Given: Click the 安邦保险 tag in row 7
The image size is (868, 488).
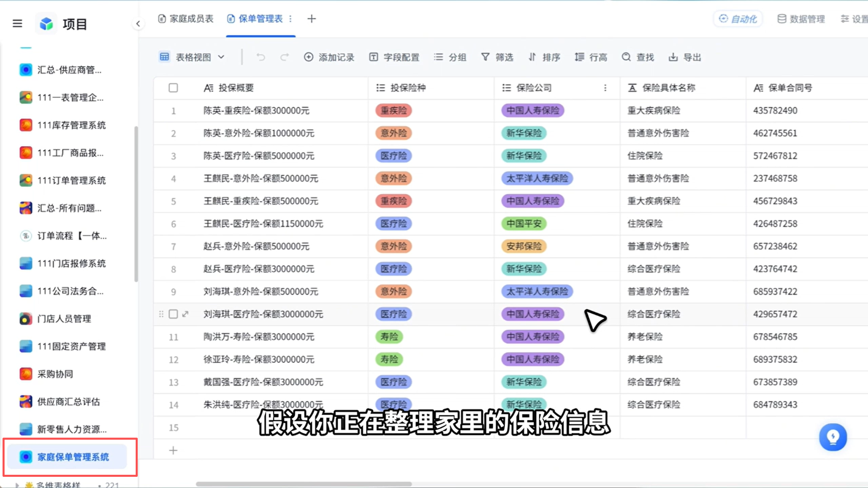Looking at the screenshot, I should (x=524, y=246).
